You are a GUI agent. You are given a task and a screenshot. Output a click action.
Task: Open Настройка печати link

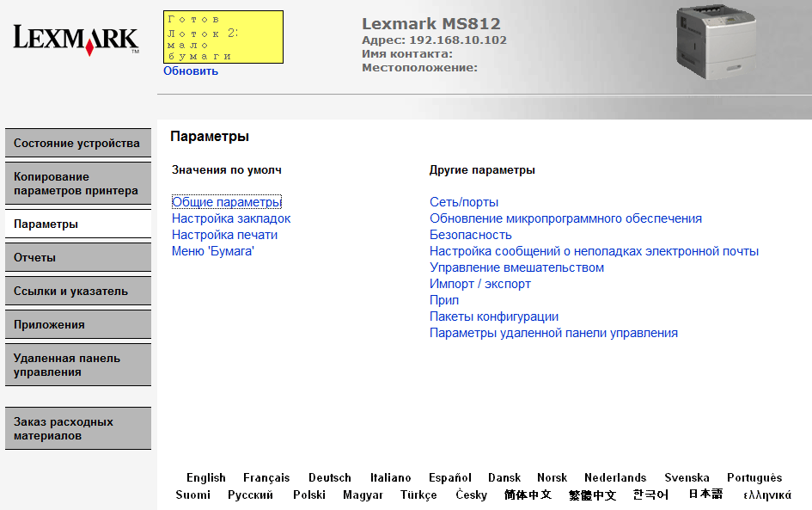(225, 235)
